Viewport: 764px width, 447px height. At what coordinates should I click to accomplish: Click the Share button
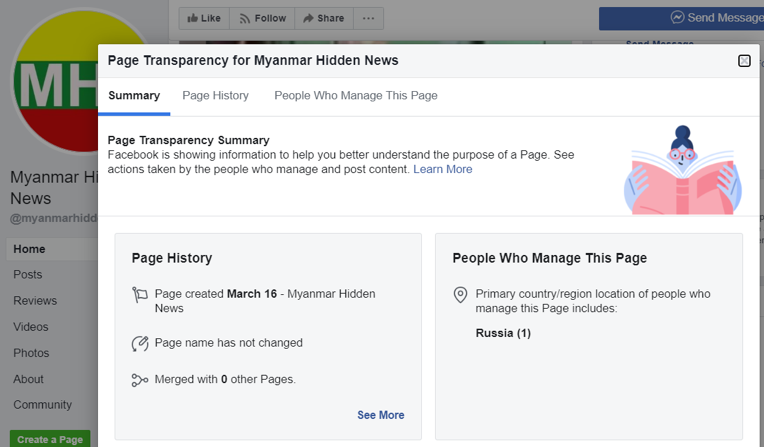[x=324, y=19]
